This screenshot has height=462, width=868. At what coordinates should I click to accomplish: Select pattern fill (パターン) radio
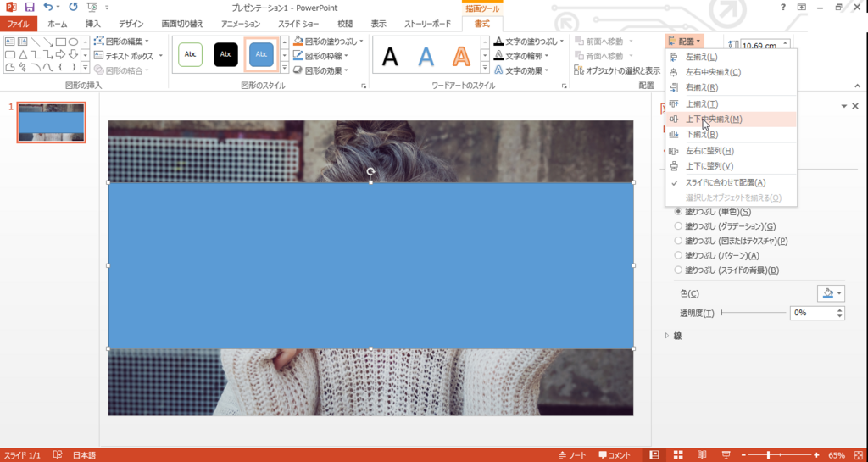(678, 255)
